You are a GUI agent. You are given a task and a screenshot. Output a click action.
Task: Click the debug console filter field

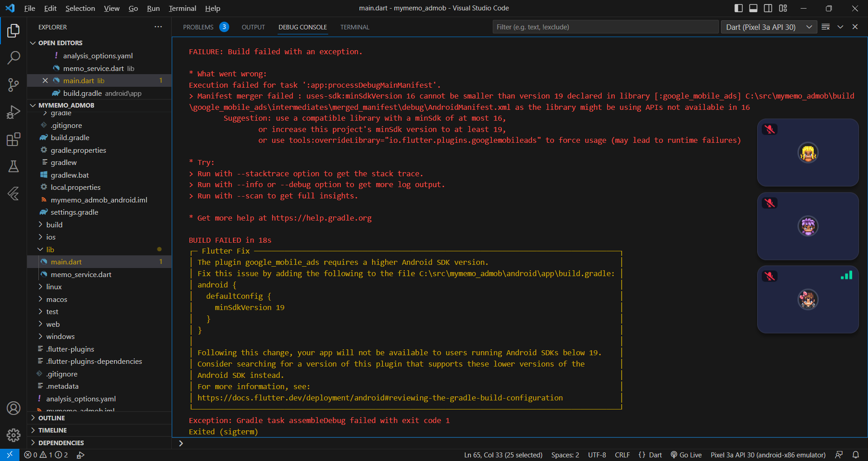pos(605,27)
